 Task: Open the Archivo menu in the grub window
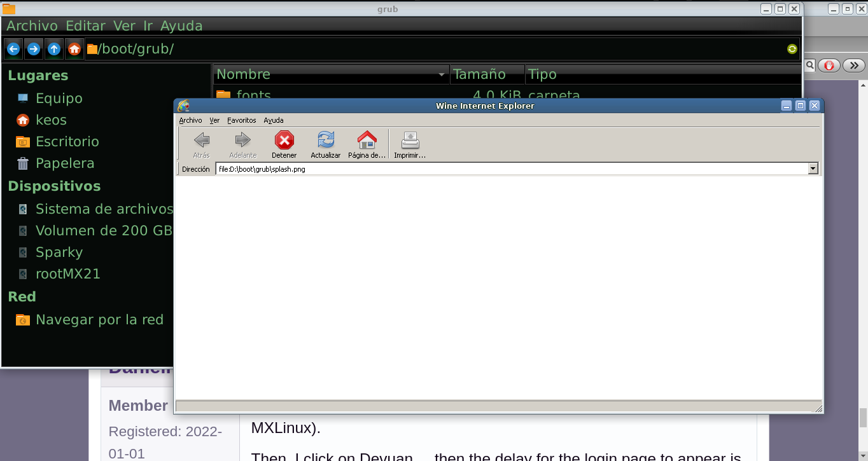click(x=32, y=26)
